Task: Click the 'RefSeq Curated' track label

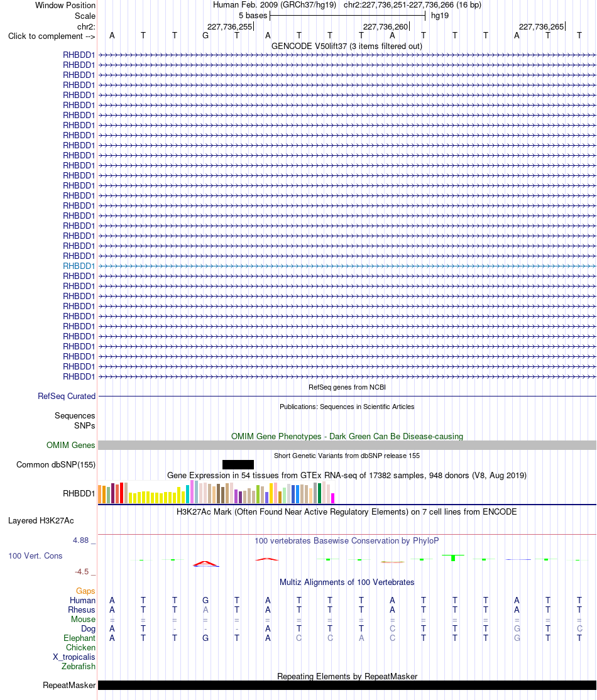Action: pos(67,396)
